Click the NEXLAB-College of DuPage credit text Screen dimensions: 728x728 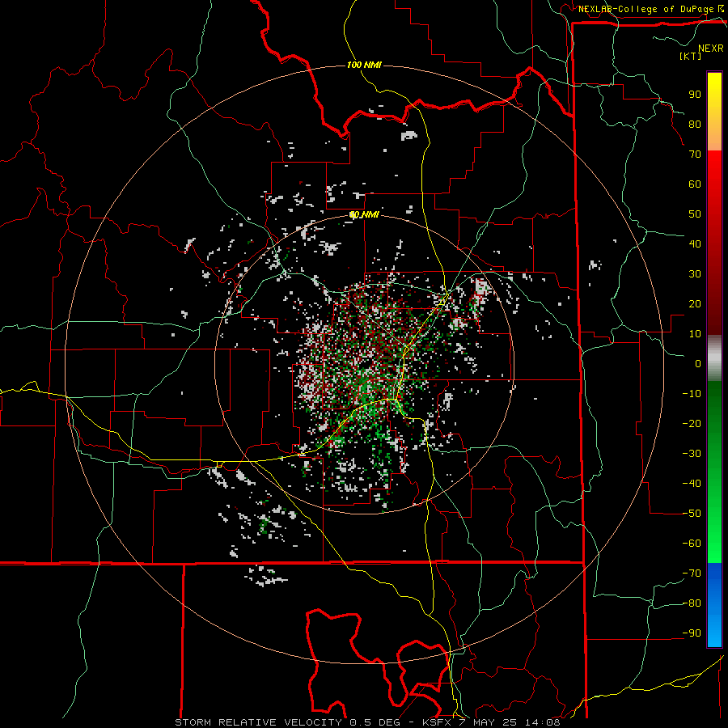click(x=645, y=9)
